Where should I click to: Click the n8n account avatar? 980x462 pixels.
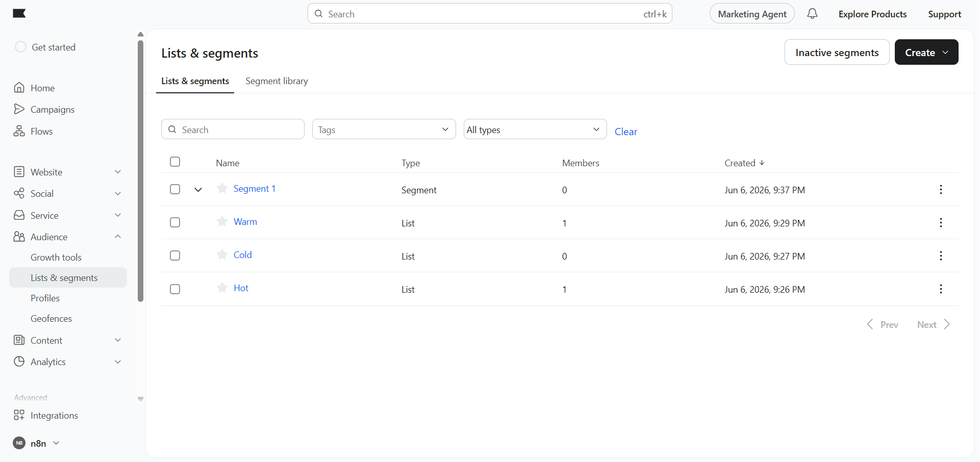[x=19, y=443]
